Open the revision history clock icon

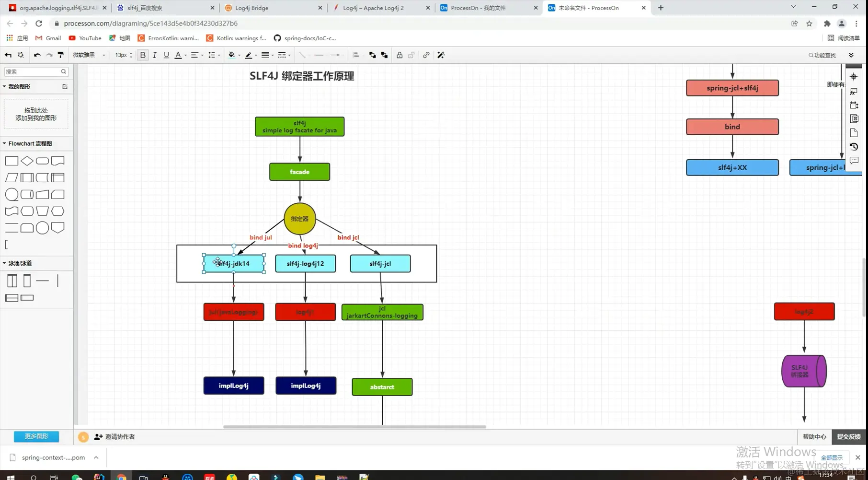(854, 147)
